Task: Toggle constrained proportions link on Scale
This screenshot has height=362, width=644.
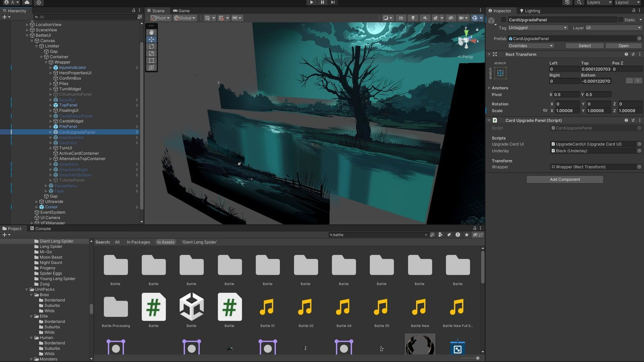Action: click(x=545, y=111)
